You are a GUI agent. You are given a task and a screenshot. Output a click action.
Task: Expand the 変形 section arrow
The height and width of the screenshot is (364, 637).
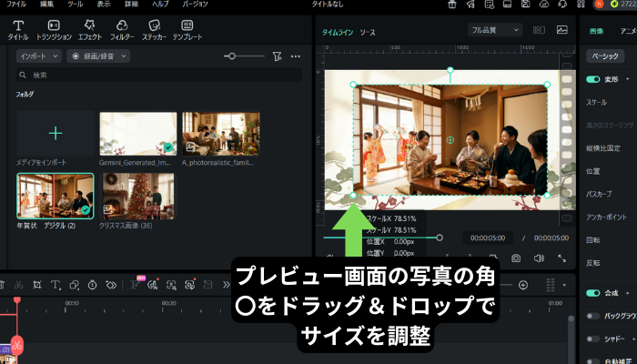(627, 79)
